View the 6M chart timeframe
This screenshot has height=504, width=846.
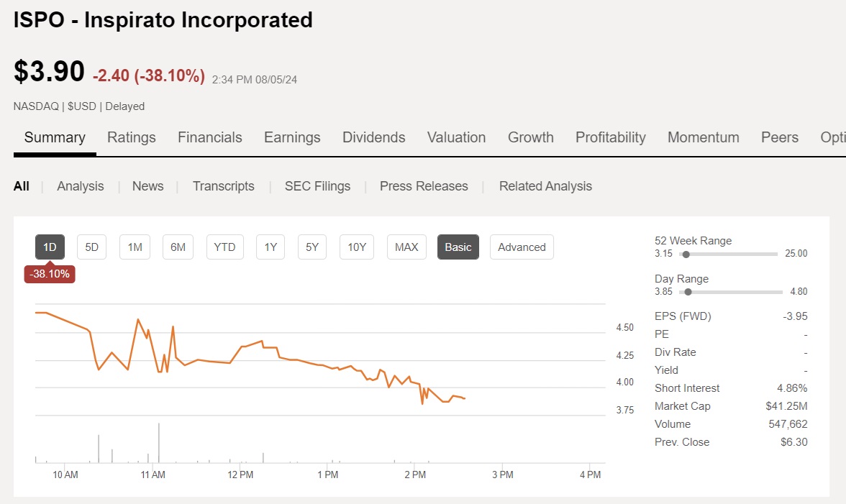pyautogui.click(x=178, y=247)
